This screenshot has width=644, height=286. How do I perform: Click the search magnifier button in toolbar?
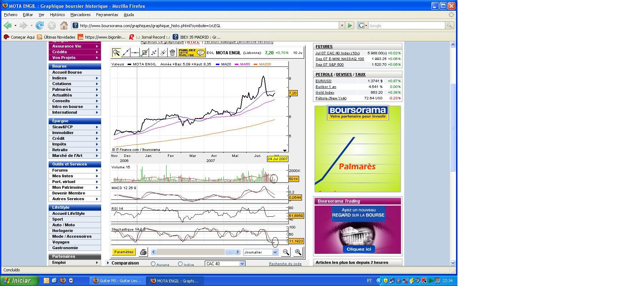click(x=449, y=25)
